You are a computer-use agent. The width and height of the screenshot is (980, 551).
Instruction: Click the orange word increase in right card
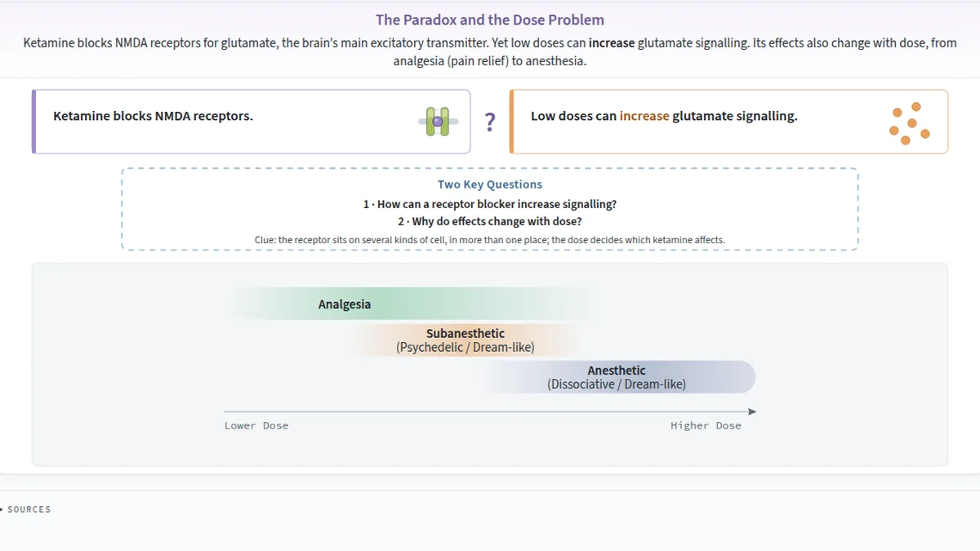pos(644,116)
